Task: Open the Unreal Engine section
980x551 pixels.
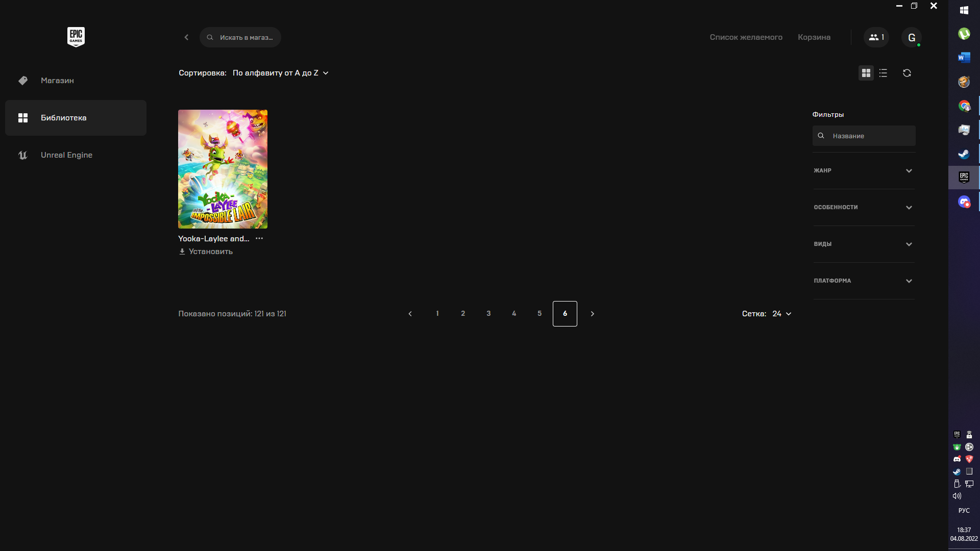Action: point(66,155)
